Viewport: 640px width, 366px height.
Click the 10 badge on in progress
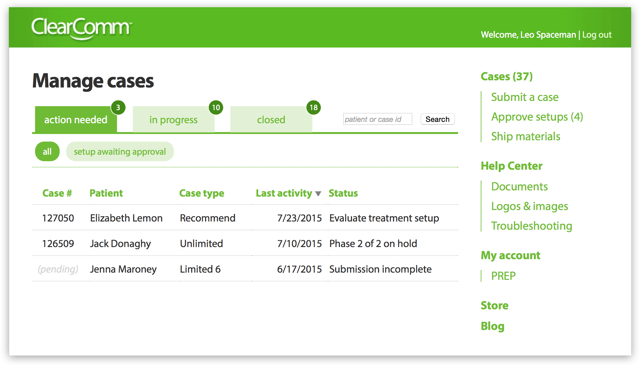(216, 107)
